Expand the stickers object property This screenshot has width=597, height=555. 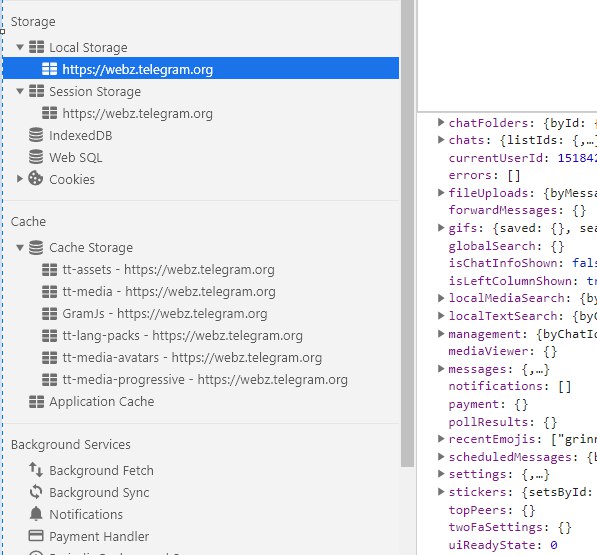click(441, 492)
